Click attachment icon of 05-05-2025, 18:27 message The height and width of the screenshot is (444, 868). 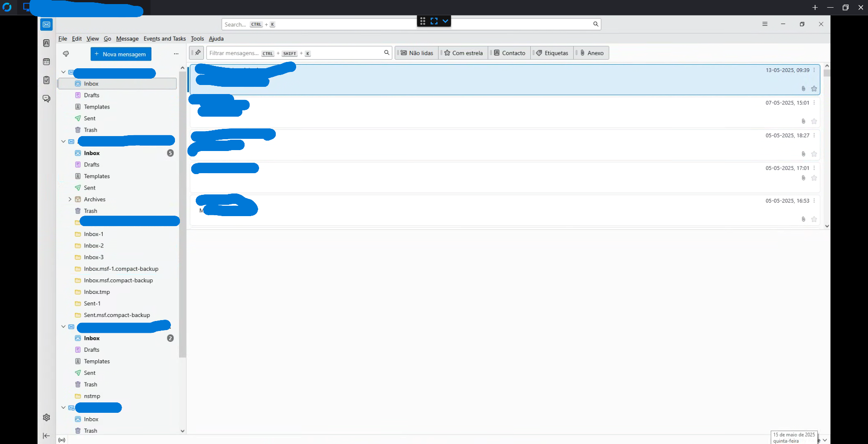coord(803,154)
